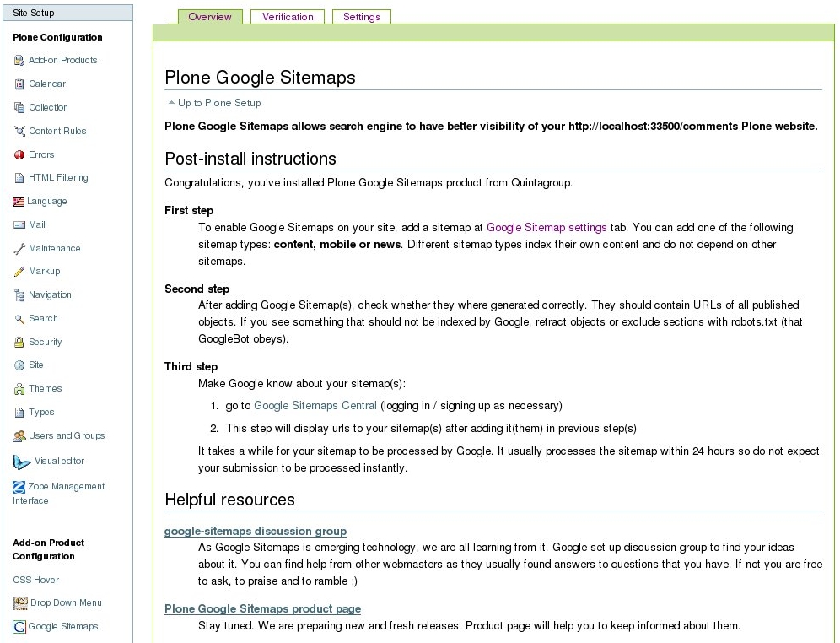The width and height of the screenshot is (840, 643).
Task: Visit google-sitemaps discussion group link
Action: coord(255,532)
